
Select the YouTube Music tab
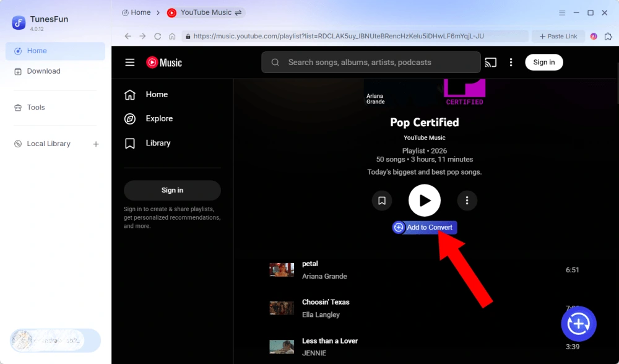tap(206, 12)
